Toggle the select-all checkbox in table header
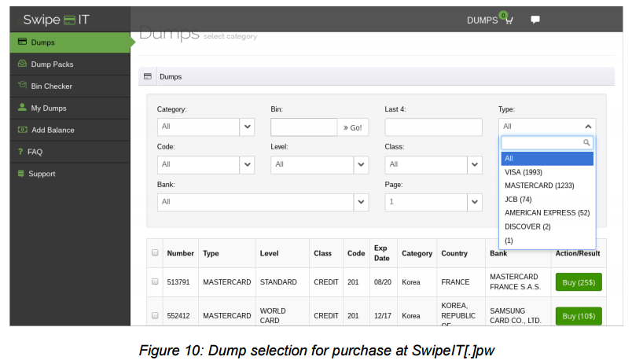632x364 pixels. [x=155, y=253]
